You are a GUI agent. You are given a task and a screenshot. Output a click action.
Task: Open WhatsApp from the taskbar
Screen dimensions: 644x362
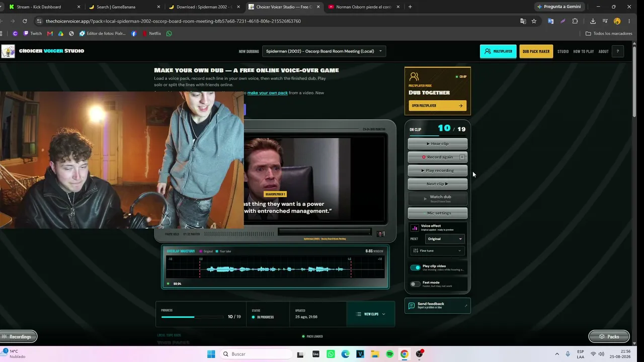pyautogui.click(x=331, y=354)
